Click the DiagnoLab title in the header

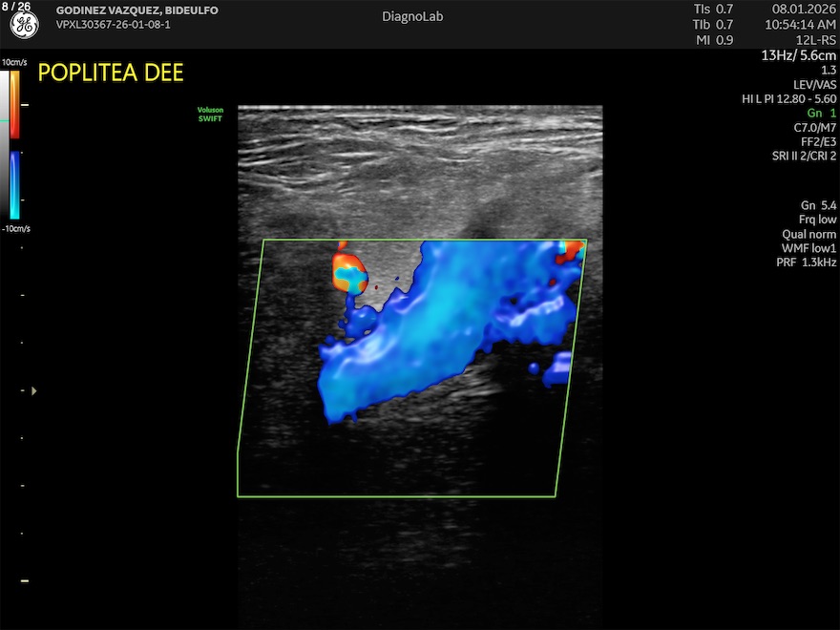pos(412,16)
